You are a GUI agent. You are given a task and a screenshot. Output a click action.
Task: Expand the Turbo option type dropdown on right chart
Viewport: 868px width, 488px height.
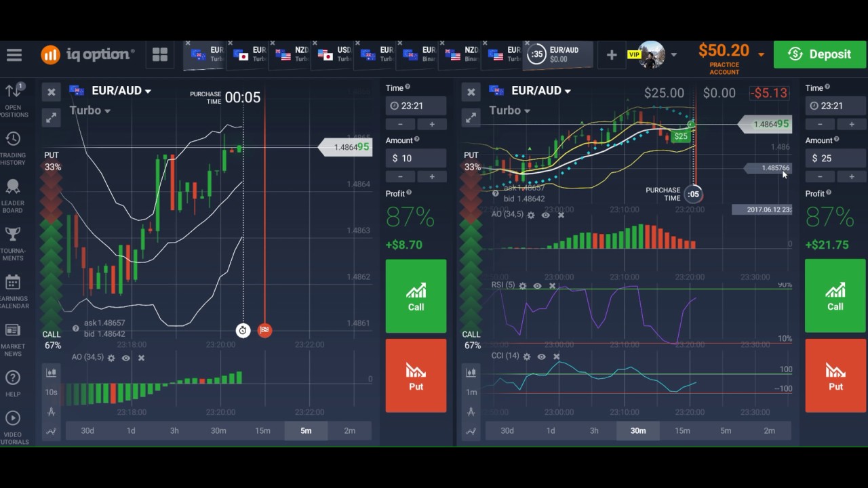coord(509,110)
